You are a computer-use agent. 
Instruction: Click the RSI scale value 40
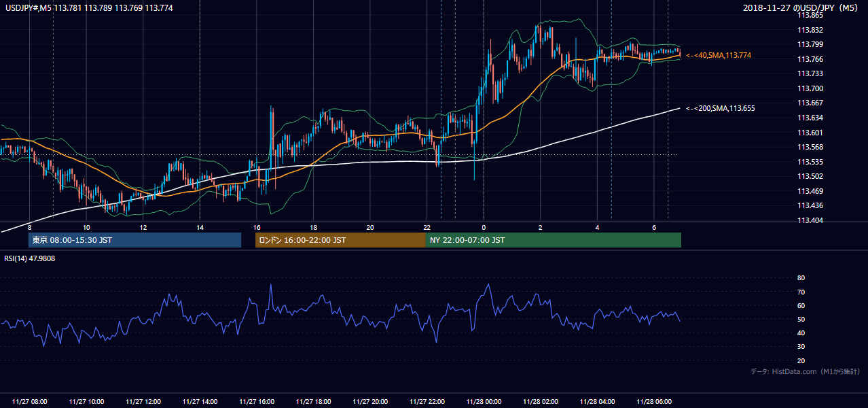click(x=801, y=333)
